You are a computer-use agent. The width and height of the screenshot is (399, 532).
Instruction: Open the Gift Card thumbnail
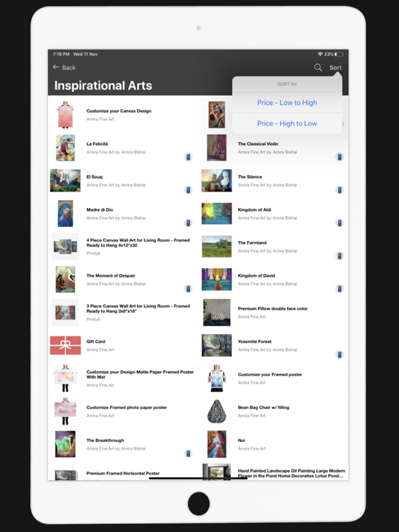coord(65,345)
